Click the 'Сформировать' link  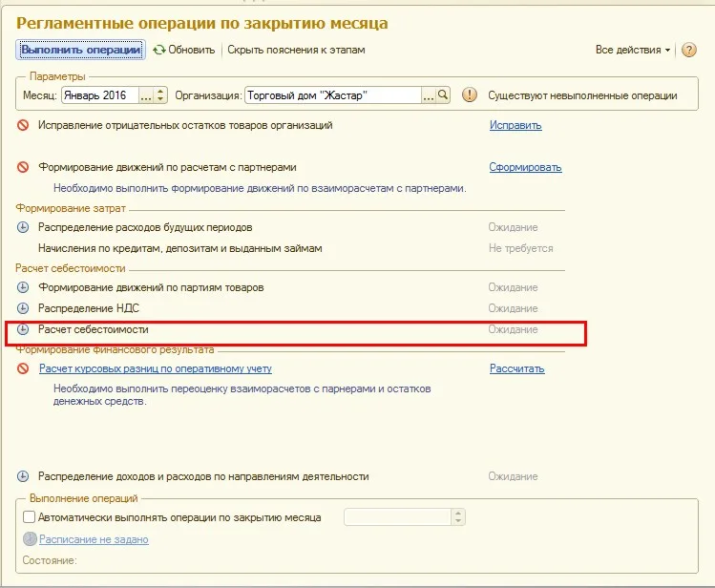click(525, 167)
